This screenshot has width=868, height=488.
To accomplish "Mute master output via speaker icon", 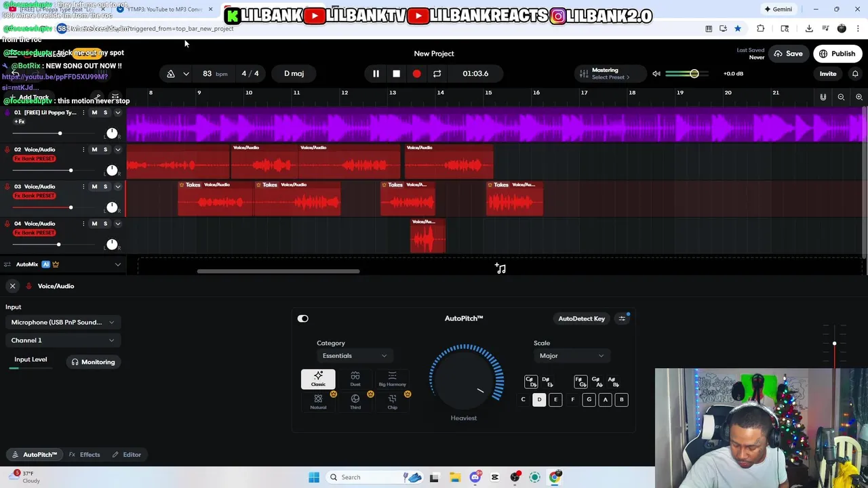I will [x=656, y=73].
